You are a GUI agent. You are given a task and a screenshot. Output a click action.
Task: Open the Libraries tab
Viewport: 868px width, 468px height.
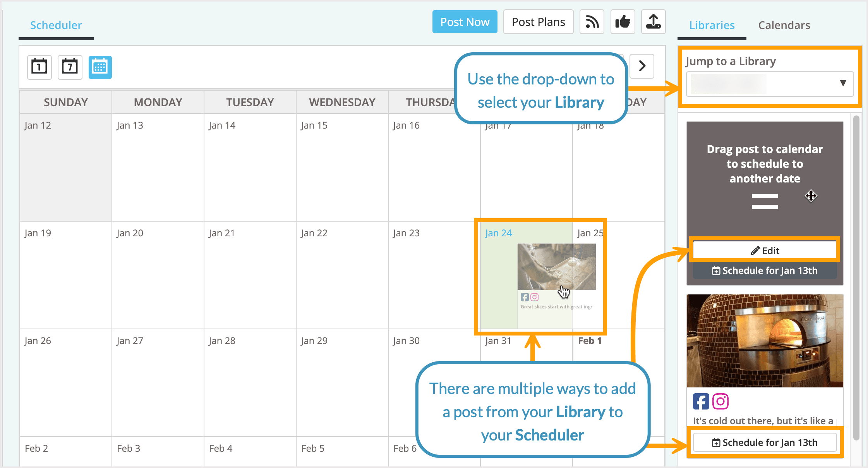tap(712, 25)
